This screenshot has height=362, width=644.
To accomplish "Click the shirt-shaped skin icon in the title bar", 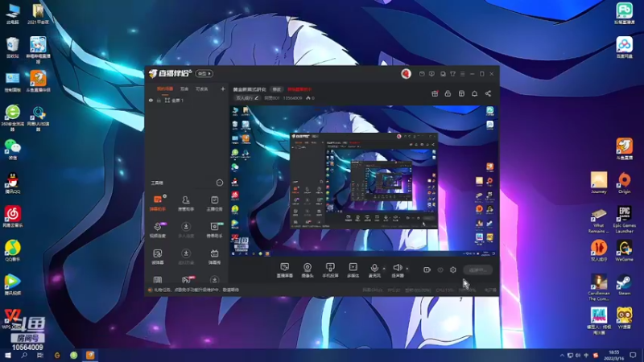I will [452, 74].
